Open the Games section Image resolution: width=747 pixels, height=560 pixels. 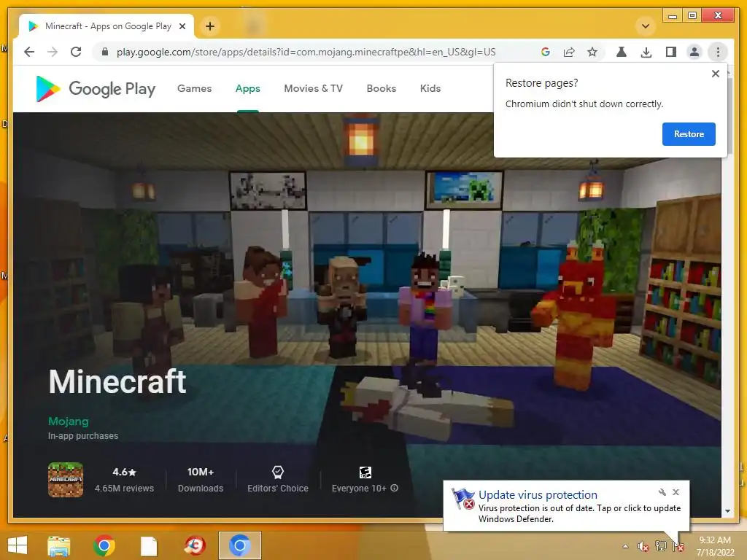(x=194, y=88)
